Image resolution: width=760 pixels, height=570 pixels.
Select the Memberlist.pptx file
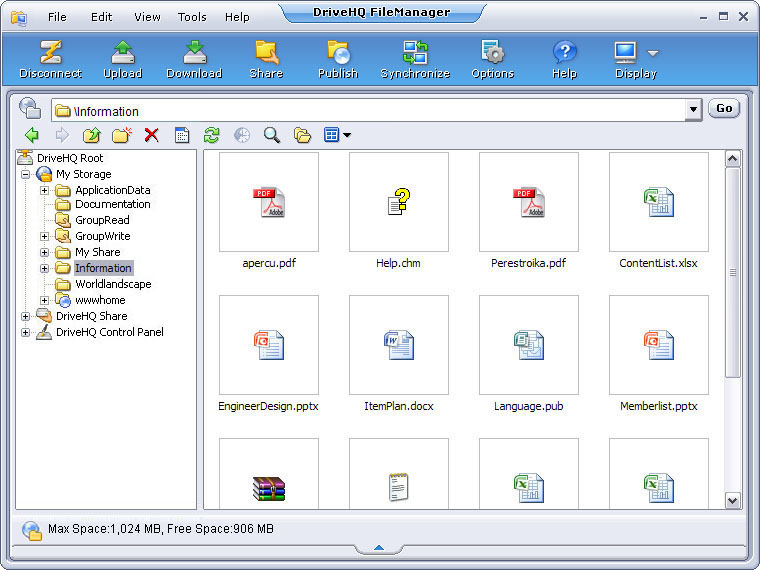[659, 345]
